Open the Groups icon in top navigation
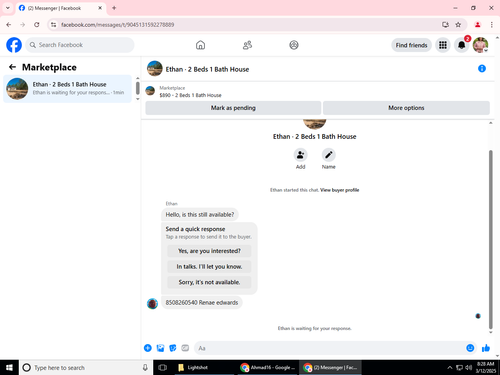Screen dimensions: 500x375 click(294, 45)
